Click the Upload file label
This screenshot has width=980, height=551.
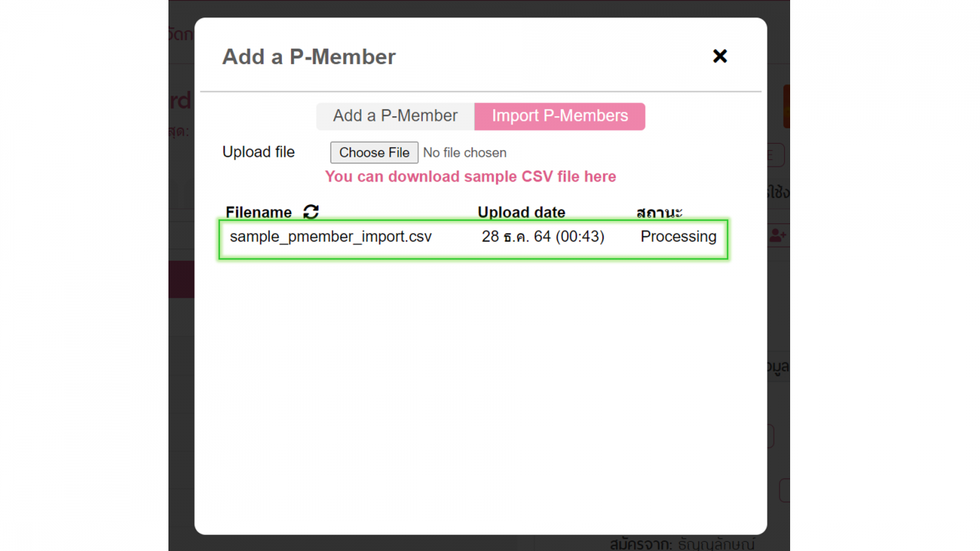pos(258,152)
